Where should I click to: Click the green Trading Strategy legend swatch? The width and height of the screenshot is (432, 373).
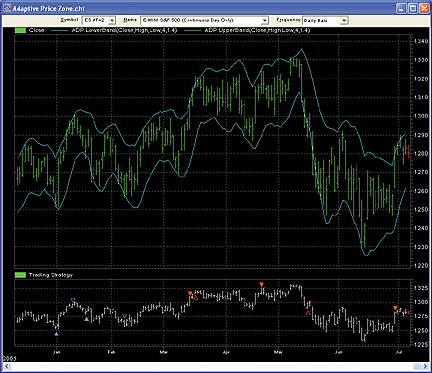pyautogui.click(x=20, y=275)
